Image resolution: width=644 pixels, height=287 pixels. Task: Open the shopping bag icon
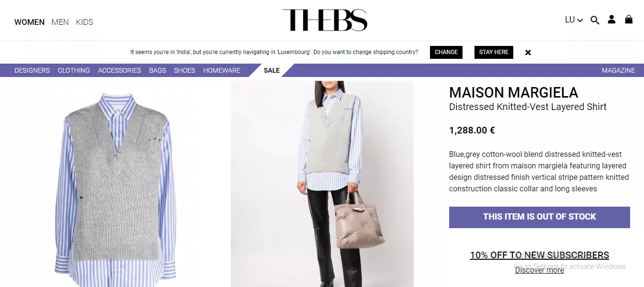point(629,20)
